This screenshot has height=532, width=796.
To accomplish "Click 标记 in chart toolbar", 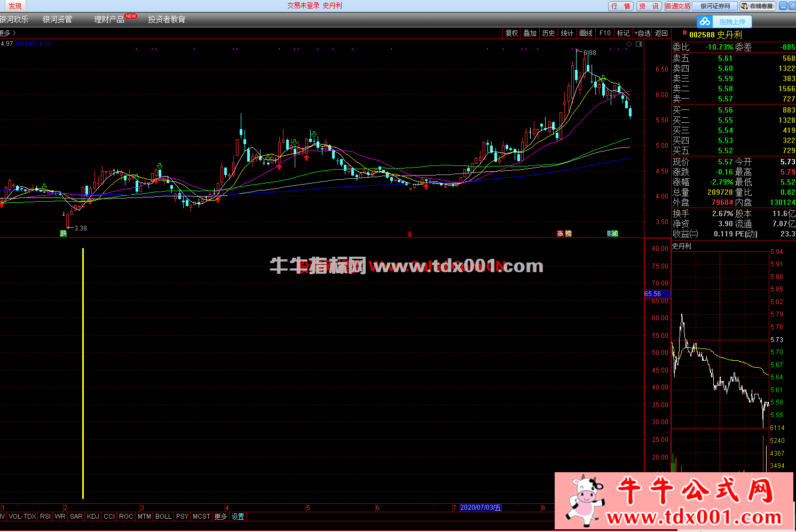I will 623,33.
